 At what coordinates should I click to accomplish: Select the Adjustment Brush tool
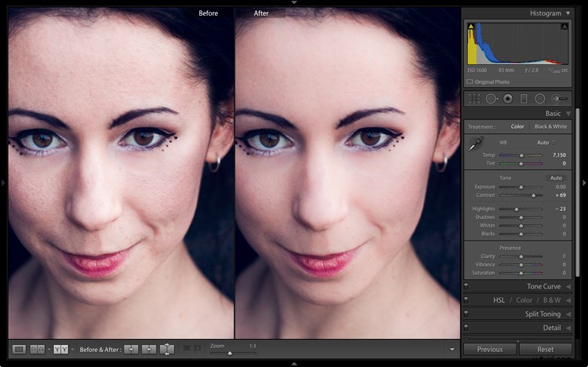[x=560, y=99]
